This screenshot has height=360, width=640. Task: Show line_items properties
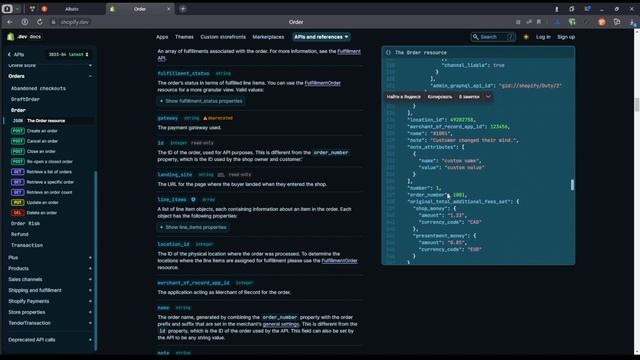click(x=193, y=227)
